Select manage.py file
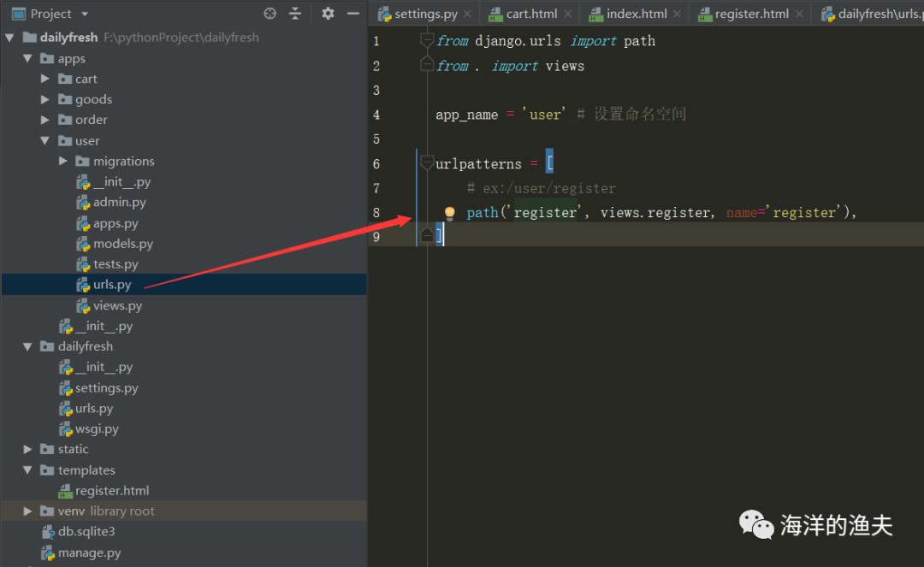 89,552
